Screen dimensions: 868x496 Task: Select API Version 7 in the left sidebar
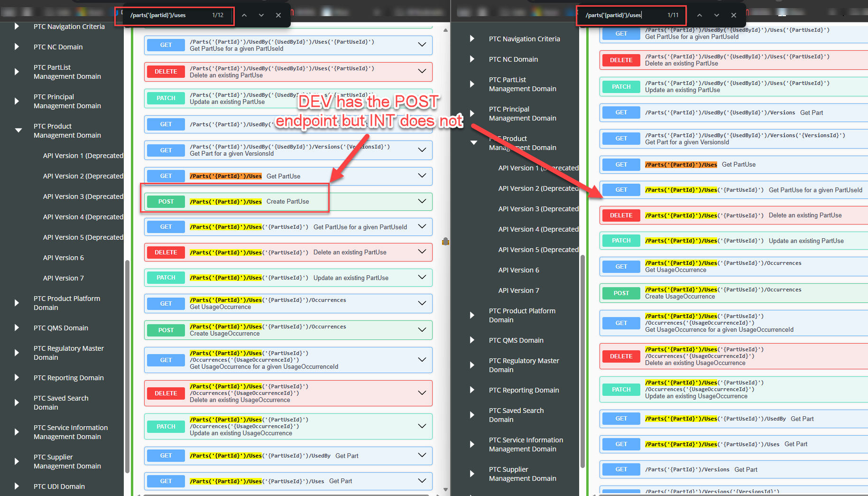(63, 278)
